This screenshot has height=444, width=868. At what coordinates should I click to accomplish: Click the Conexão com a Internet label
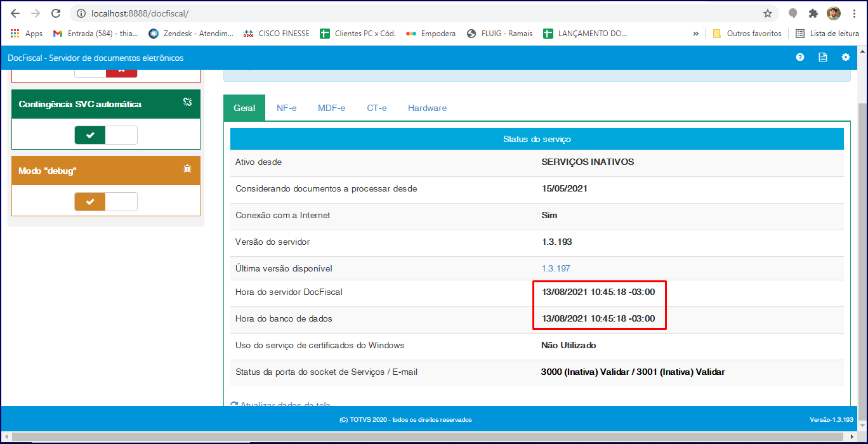click(x=283, y=215)
